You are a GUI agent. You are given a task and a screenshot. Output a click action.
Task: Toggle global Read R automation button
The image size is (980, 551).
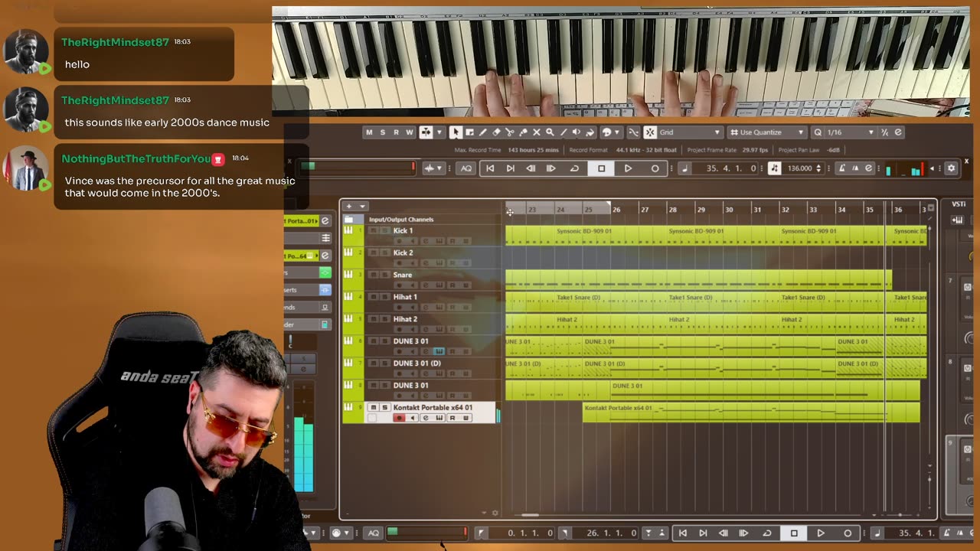[396, 132]
